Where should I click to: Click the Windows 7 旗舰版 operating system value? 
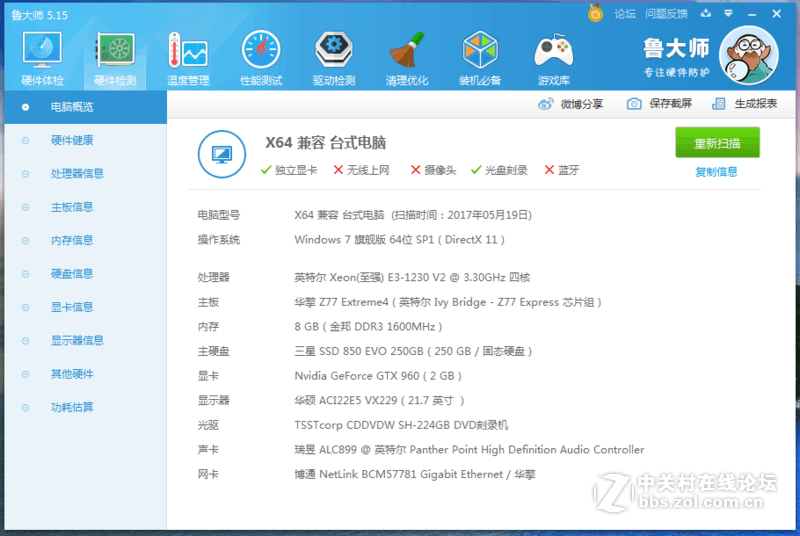pyautogui.click(x=399, y=240)
